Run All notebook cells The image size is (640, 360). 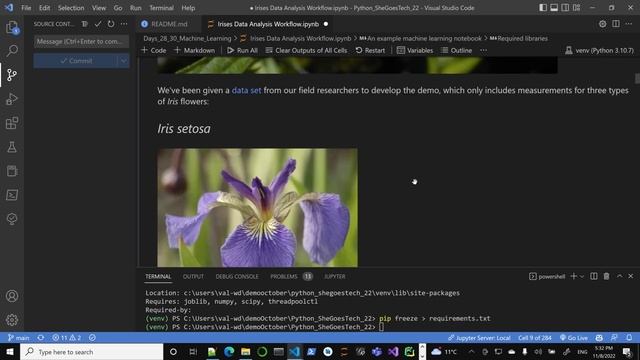tap(242, 50)
